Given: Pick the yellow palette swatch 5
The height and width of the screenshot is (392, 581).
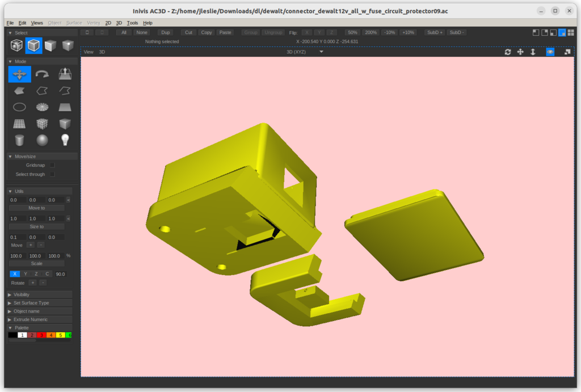Looking at the screenshot, I should (x=61, y=335).
